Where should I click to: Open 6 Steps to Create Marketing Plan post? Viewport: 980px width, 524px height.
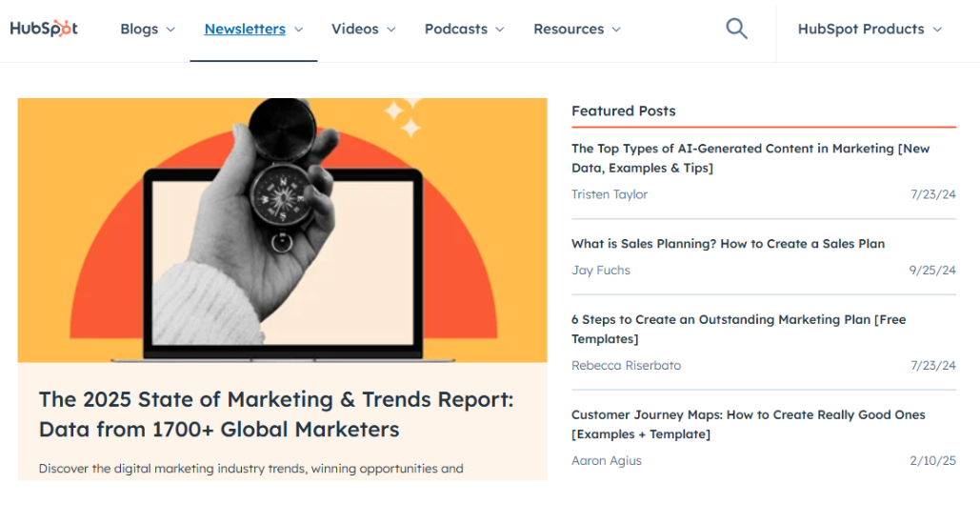click(x=738, y=329)
